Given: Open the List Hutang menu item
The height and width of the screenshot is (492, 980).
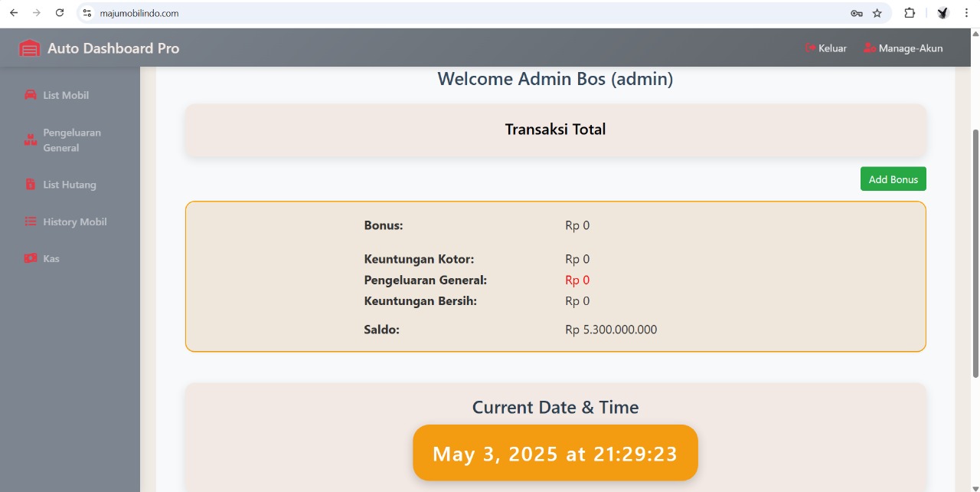Looking at the screenshot, I should (x=70, y=185).
